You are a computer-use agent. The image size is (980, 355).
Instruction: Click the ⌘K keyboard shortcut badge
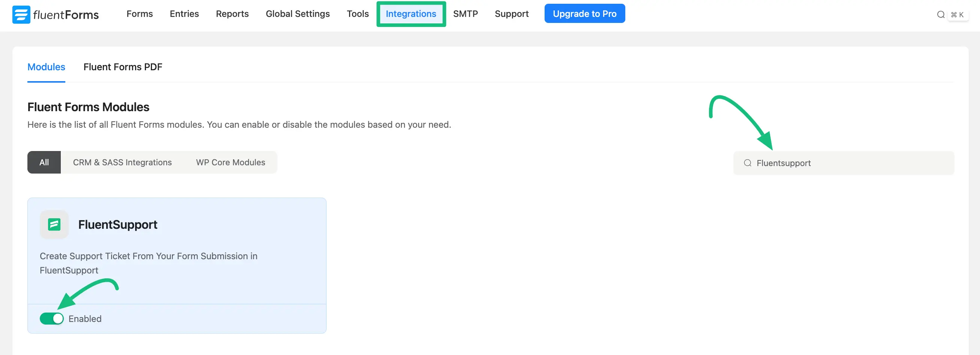(x=957, y=15)
